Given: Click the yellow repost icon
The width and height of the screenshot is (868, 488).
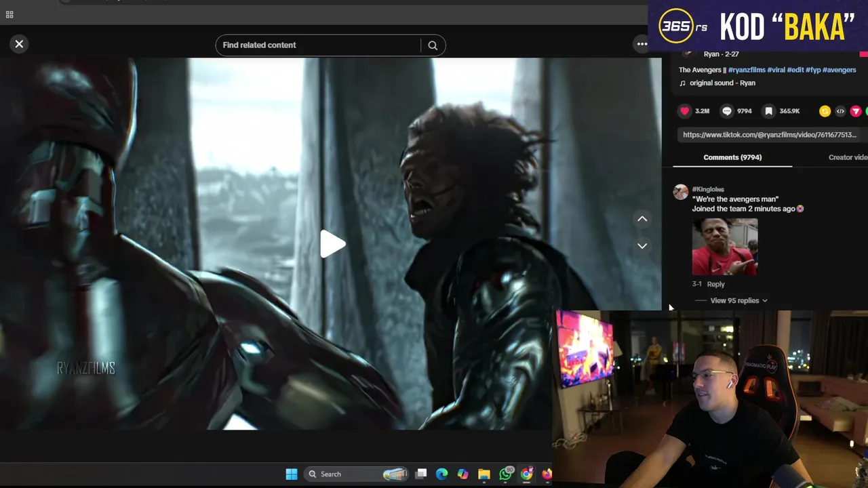Looking at the screenshot, I should tap(825, 111).
